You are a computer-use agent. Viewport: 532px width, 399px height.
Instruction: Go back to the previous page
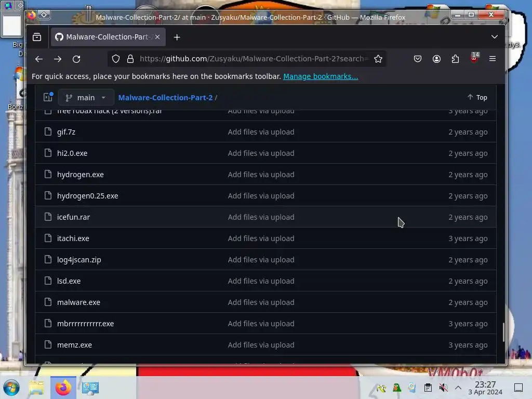38,59
